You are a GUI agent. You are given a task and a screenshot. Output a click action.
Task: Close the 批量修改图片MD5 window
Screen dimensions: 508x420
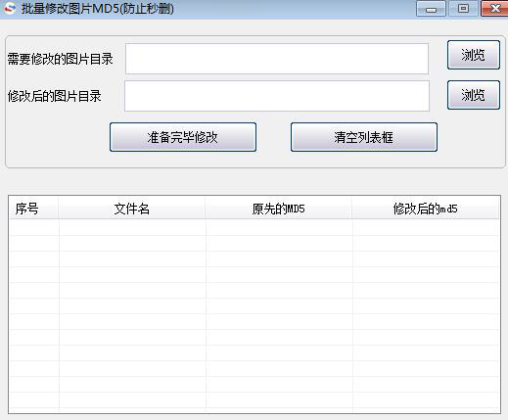point(495,9)
